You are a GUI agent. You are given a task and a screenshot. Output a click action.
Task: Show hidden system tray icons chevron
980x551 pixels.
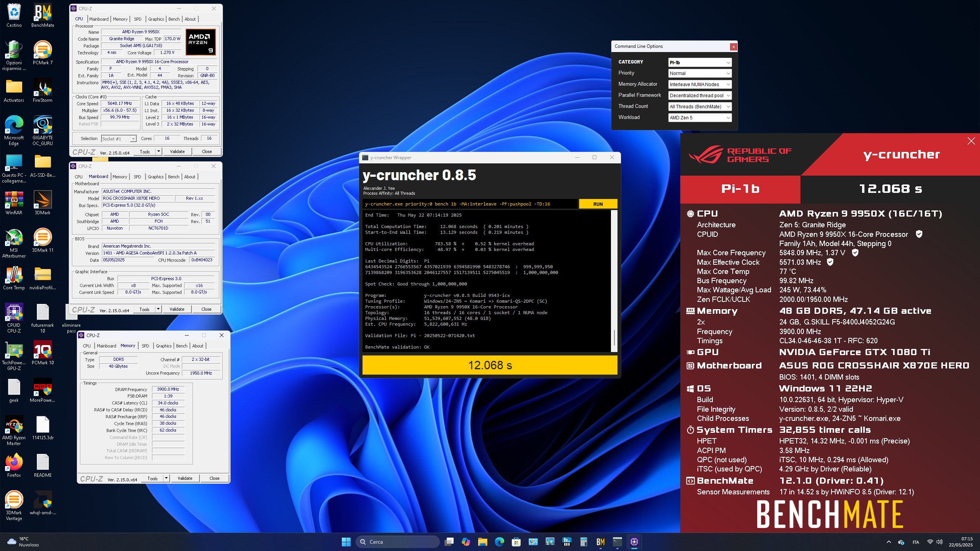click(x=889, y=542)
